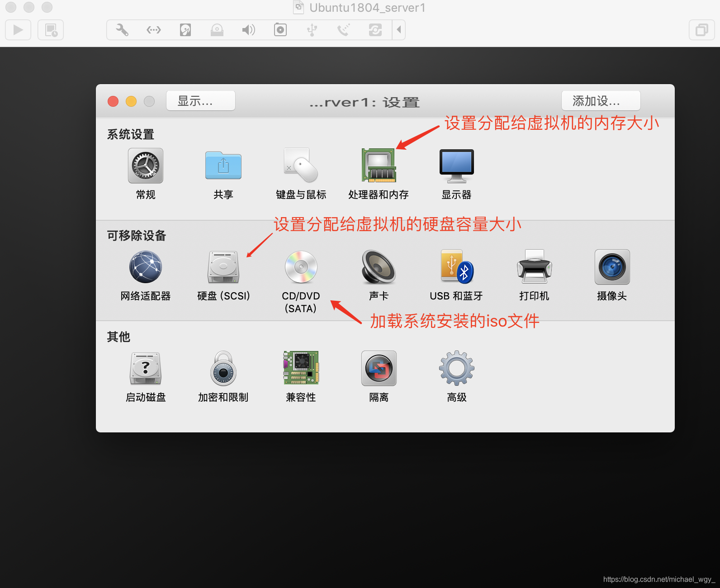The height and width of the screenshot is (588, 720).
Task: Open the 启动磁盘 startup disk settings
Action: (x=145, y=377)
